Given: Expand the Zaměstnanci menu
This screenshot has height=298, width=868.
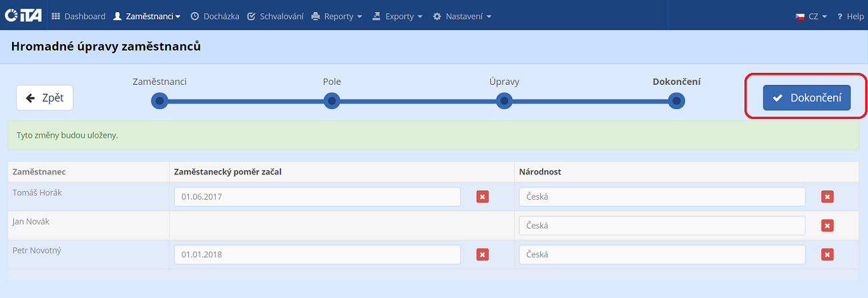Looking at the screenshot, I should coord(147,16).
